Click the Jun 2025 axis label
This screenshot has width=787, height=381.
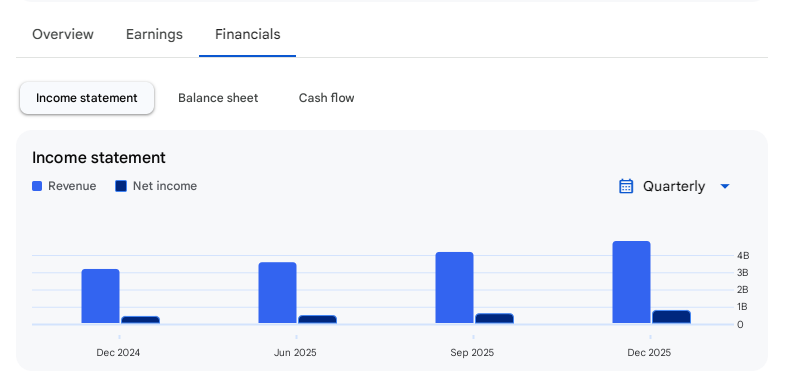[x=295, y=353]
